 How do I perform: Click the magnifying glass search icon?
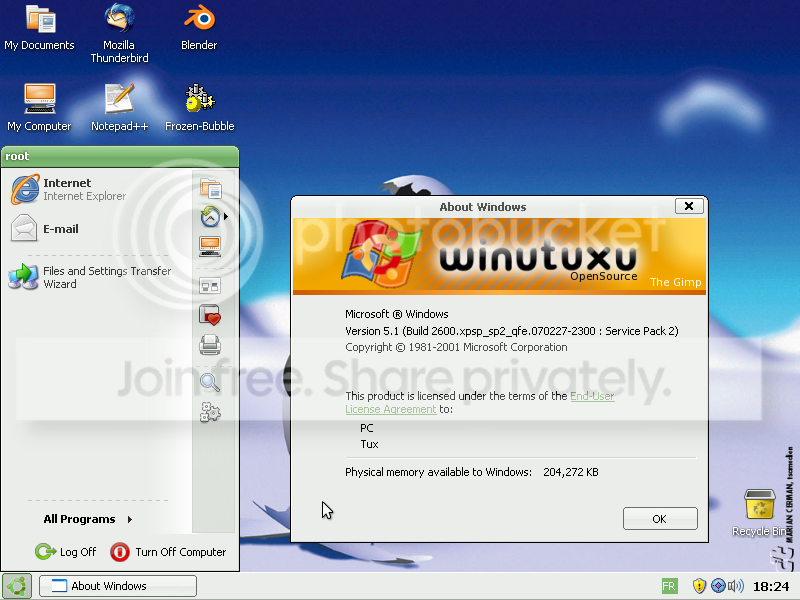click(210, 382)
